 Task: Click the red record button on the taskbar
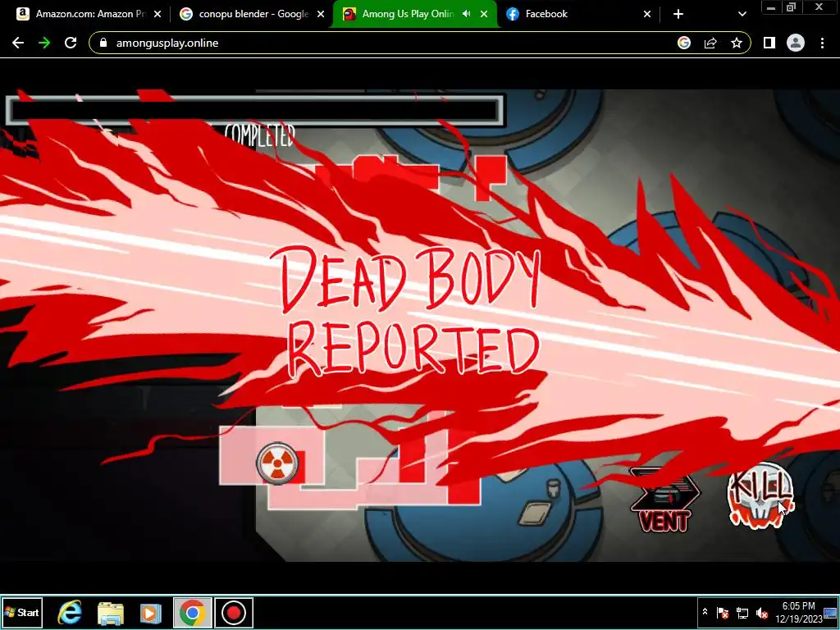[x=234, y=612]
